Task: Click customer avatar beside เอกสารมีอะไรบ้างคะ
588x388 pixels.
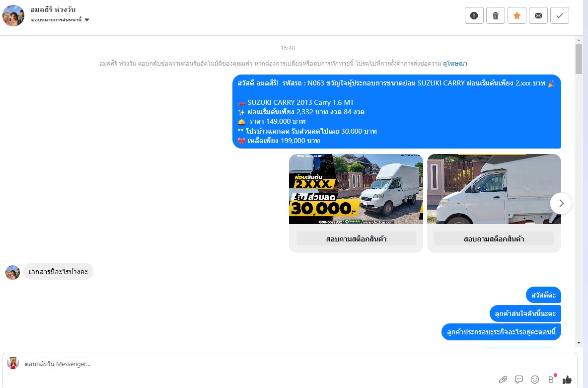Action: [x=13, y=272]
